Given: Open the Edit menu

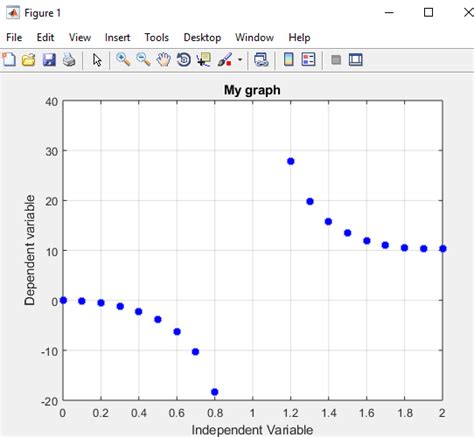Looking at the screenshot, I should [x=45, y=37].
